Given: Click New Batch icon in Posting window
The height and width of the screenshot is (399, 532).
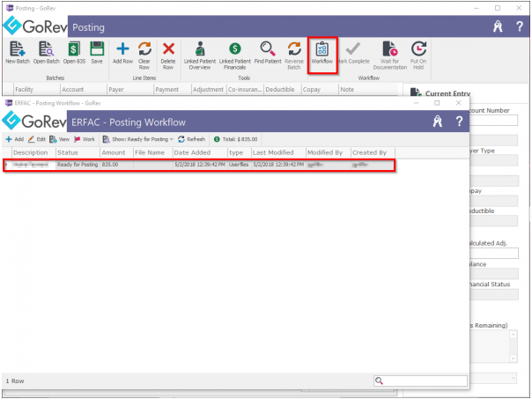Looking at the screenshot, I should 18,48.
